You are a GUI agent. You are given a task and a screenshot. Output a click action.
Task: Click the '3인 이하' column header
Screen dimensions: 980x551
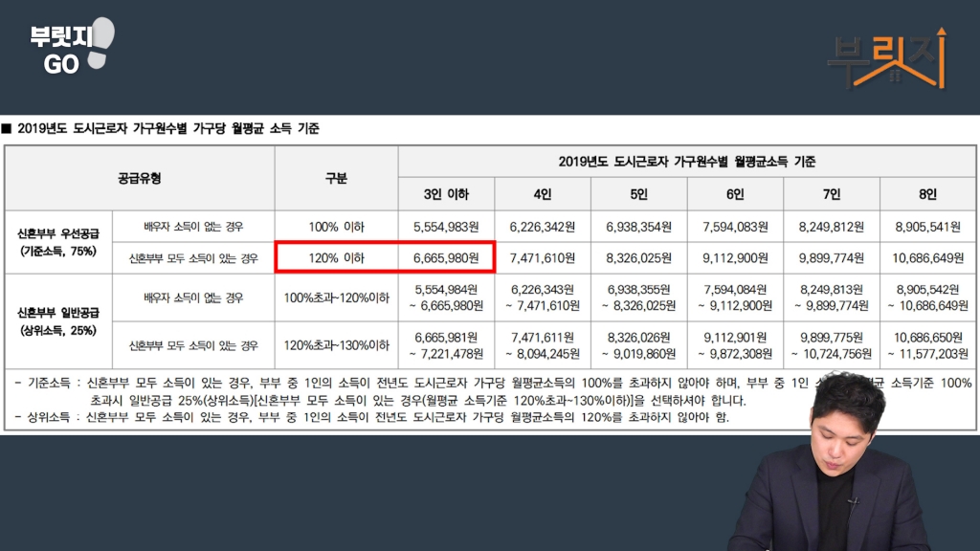446,194
